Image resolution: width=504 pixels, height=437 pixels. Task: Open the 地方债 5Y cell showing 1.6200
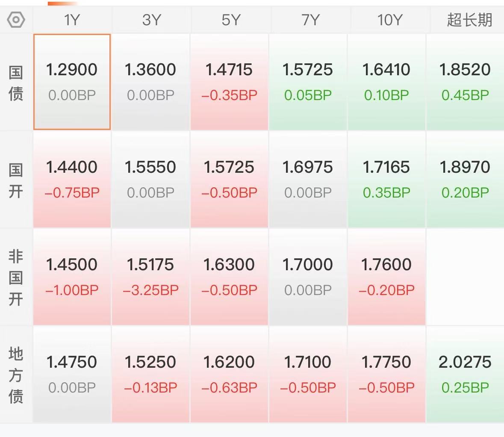click(229, 374)
